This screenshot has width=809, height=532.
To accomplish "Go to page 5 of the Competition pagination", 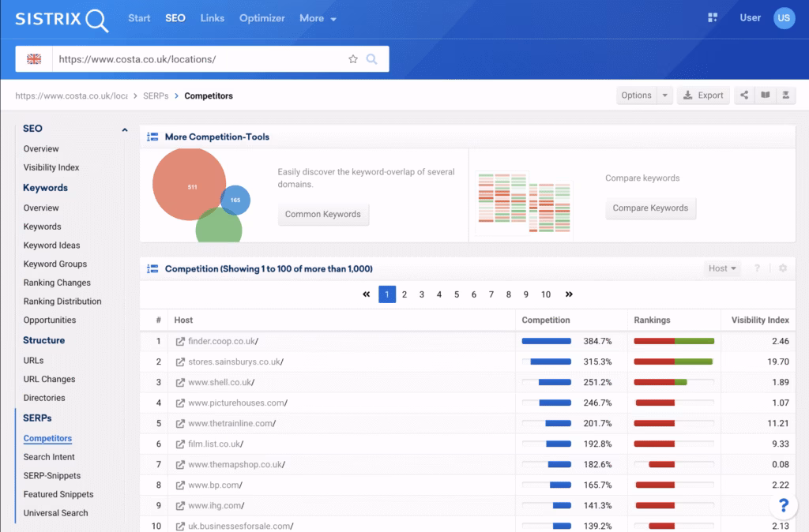I will pyautogui.click(x=456, y=294).
